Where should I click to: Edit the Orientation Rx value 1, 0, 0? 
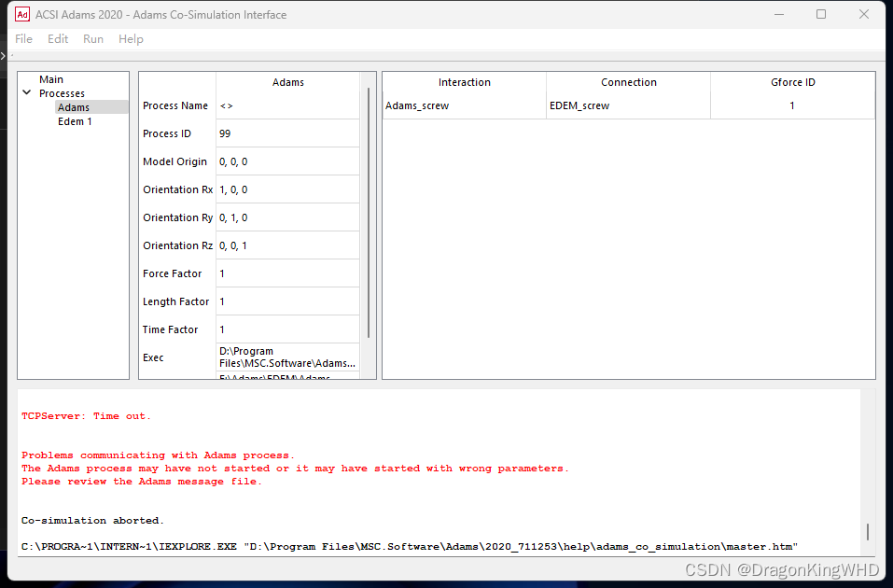287,189
